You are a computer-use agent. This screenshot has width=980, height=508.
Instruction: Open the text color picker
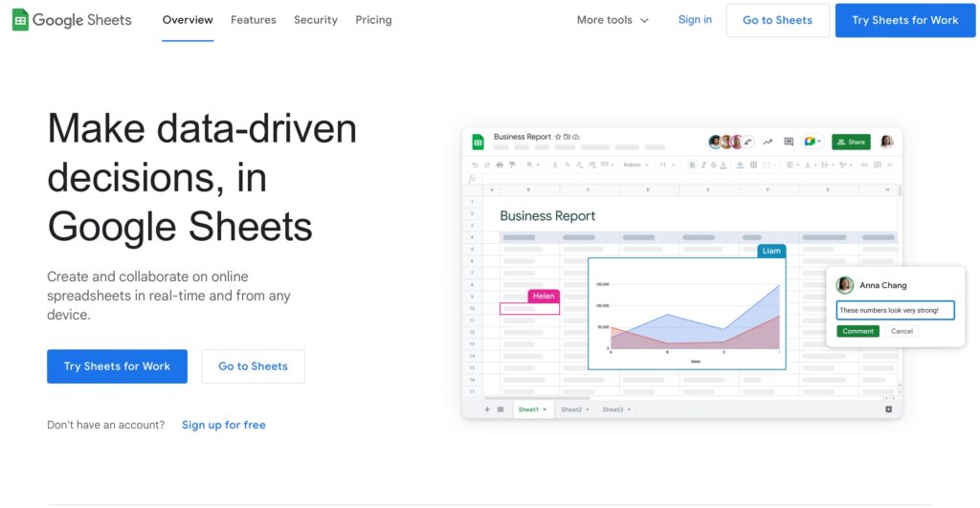724,165
